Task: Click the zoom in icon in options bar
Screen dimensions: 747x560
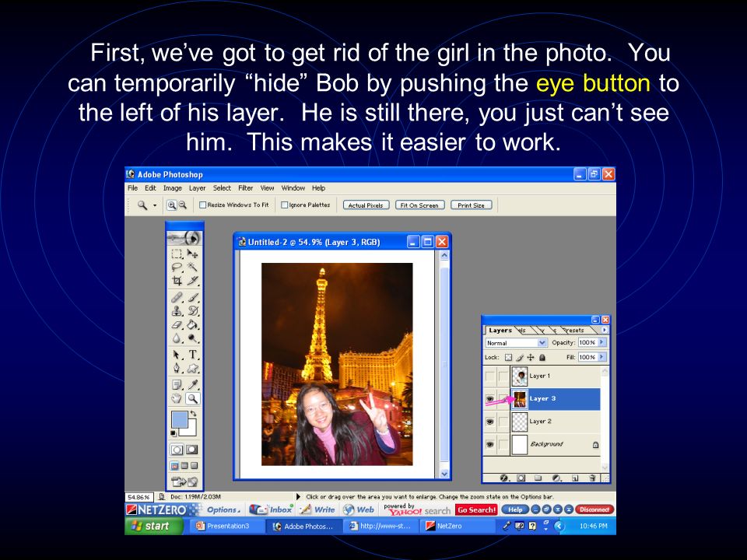Action: (x=171, y=205)
